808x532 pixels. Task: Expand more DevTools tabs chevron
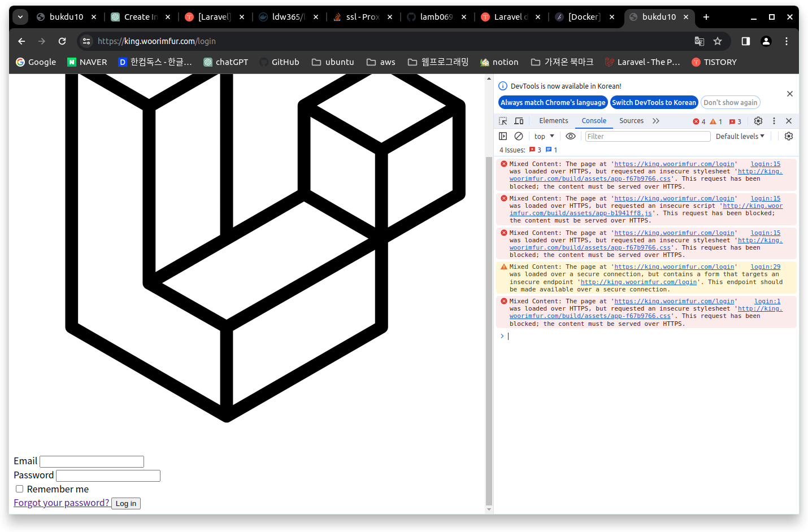[x=655, y=121]
